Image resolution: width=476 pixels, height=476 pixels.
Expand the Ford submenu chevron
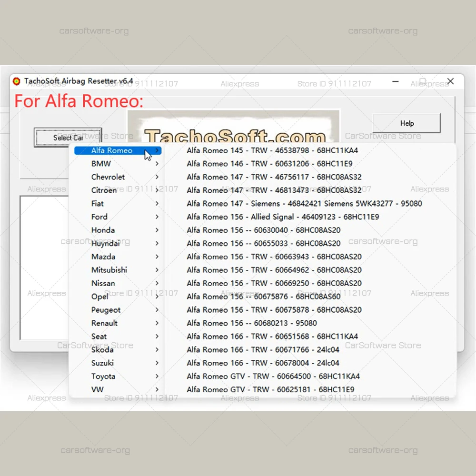[157, 217]
